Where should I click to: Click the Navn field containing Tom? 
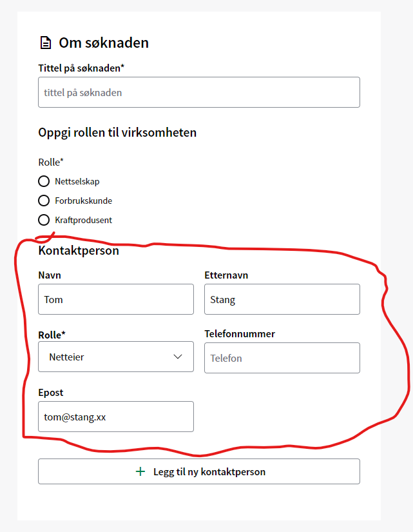116,299
